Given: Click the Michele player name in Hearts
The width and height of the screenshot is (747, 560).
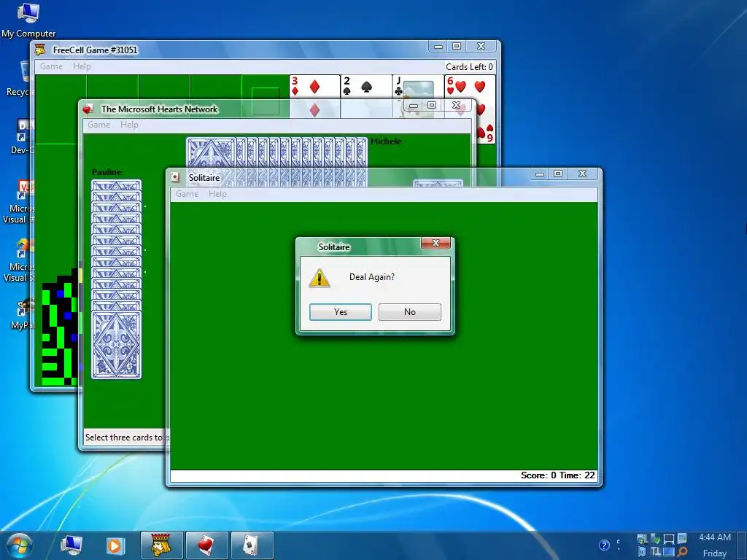Looking at the screenshot, I should (386, 141).
